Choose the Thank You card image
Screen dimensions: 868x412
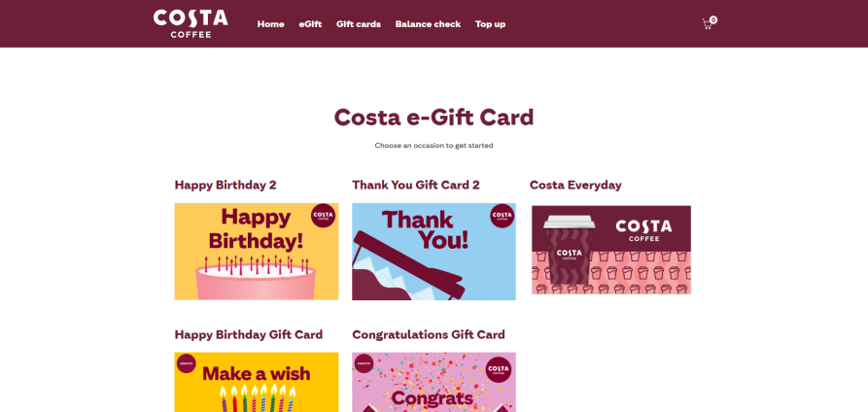pyautogui.click(x=434, y=252)
